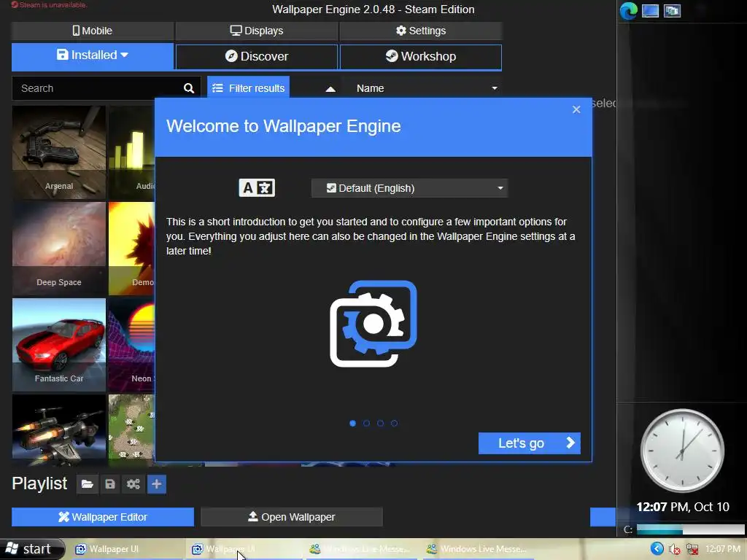
Task: Click the analog clock gadget
Action: (x=682, y=450)
